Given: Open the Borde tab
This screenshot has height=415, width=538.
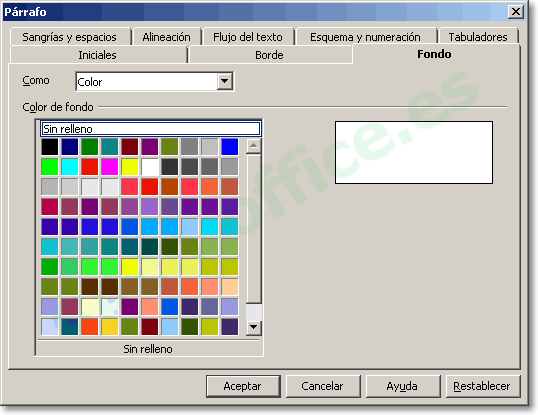Looking at the screenshot, I should [269, 55].
